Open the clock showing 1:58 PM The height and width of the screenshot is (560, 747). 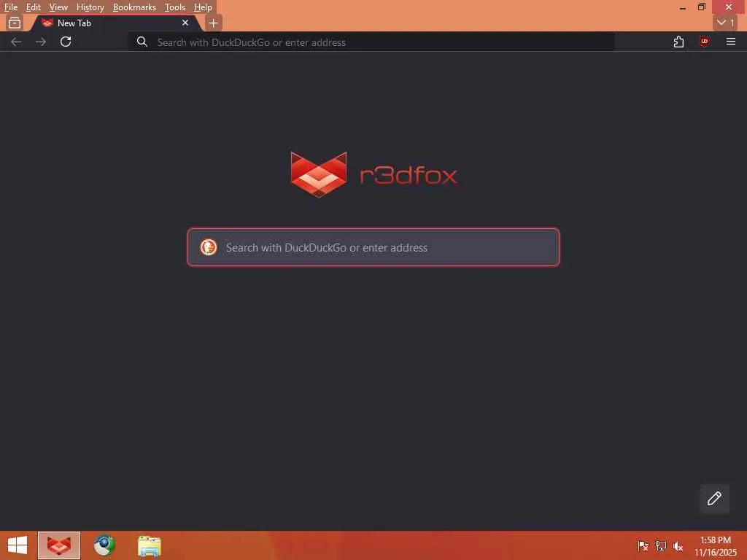[x=715, y=546]
